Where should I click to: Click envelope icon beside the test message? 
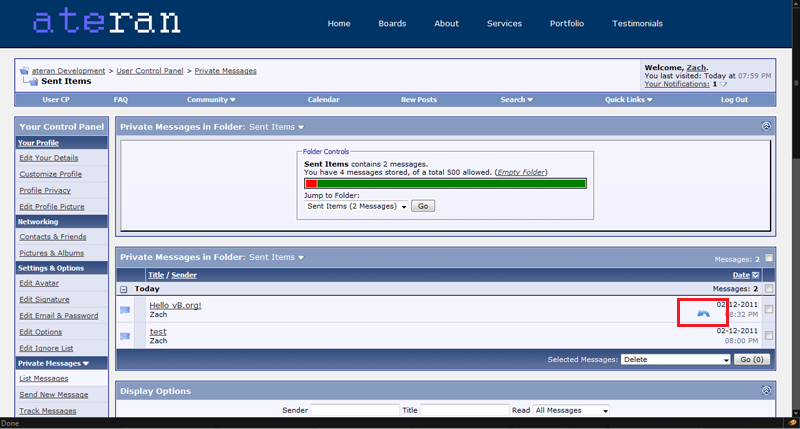pyautogui.click(x=125, y=336)
